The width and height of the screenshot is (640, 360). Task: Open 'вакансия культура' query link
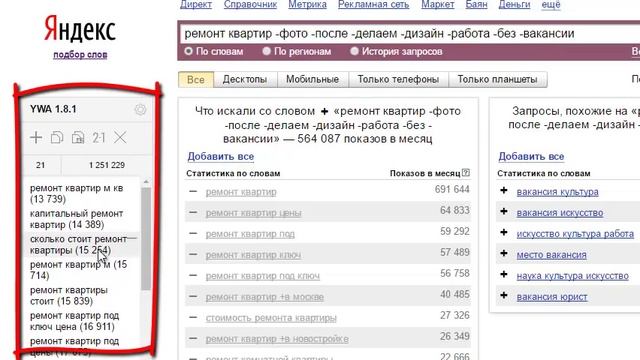coord(557,192)
